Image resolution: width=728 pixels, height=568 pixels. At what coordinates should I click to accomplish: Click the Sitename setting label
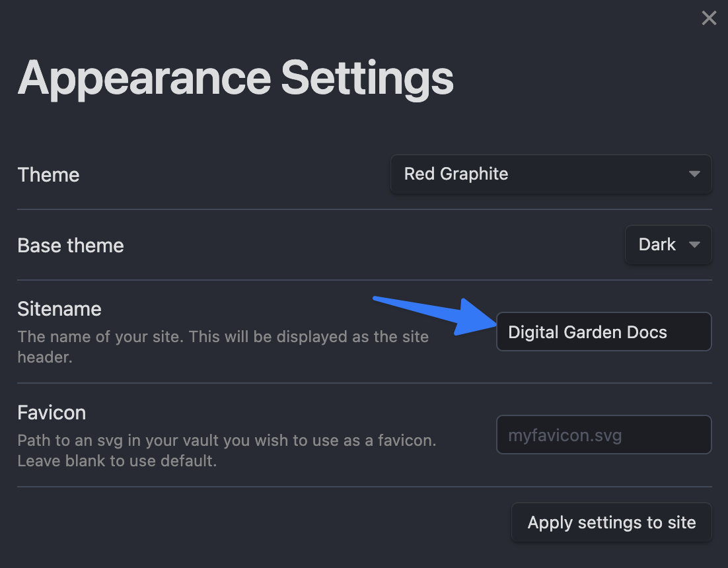point(59,309)
